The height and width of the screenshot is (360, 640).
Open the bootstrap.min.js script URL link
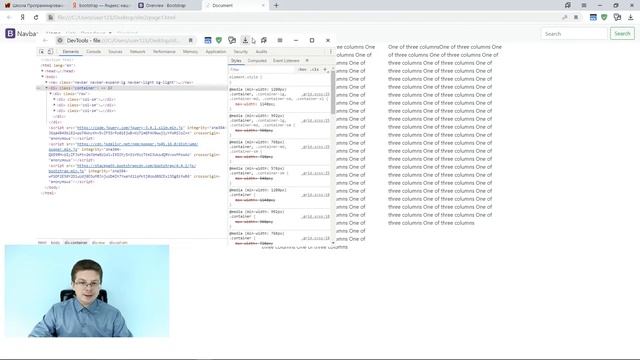click(122, 169)
